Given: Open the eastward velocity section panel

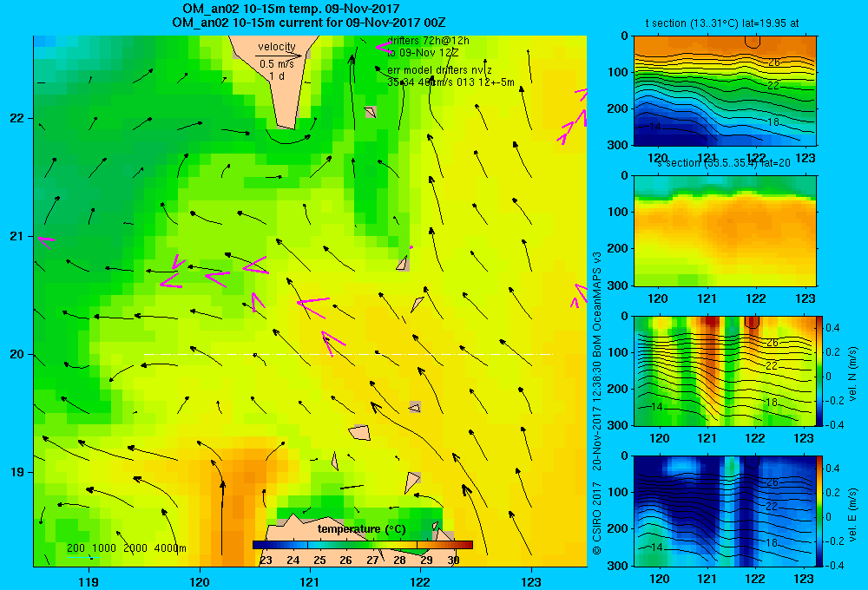Looking at the screenshot, I should (x=725, y=511).
